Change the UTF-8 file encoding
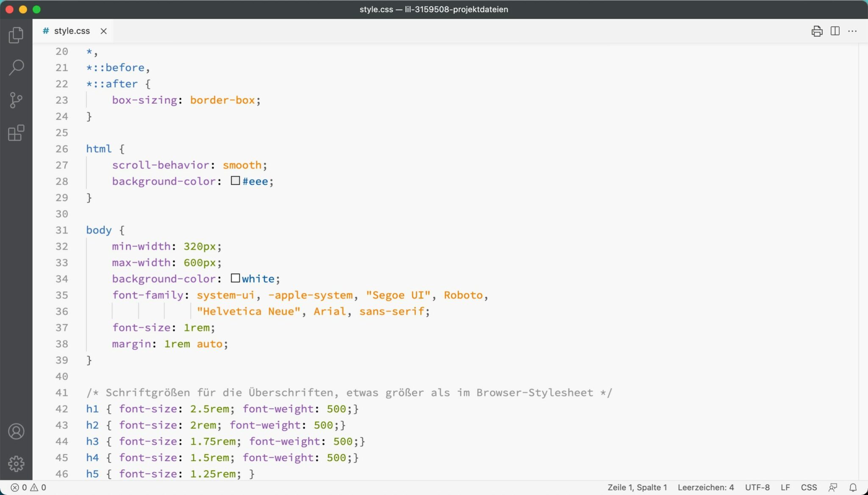This screenshot has width=868, height=495. pyautogui.click(x=758, y=487)
